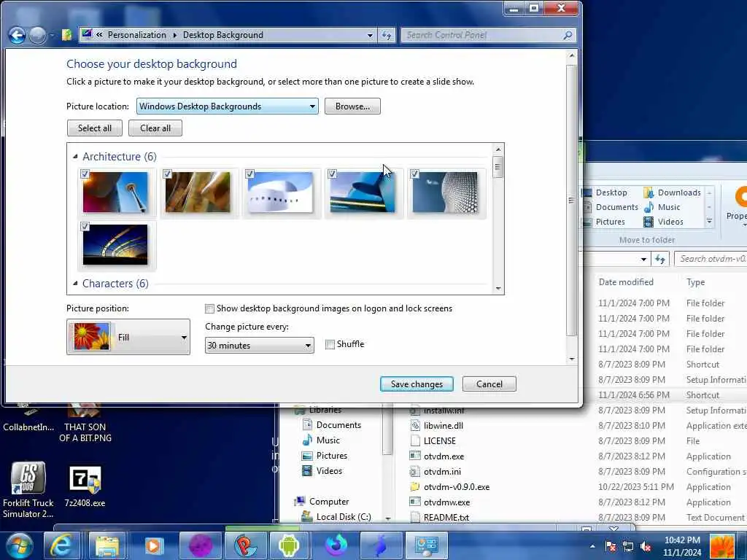Open Music library in the Explorer navigation pane
The image size is (747, 560).
coord(328,440)
